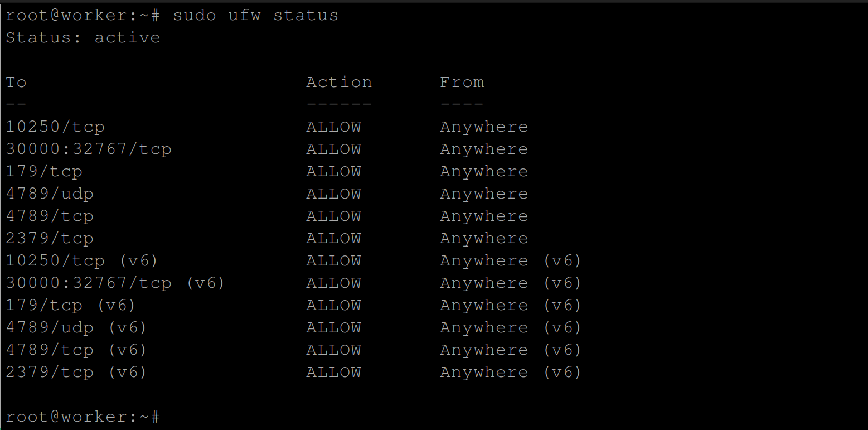Click the IPv4 4789/tcp rule text
The width and height of the screenshot is (868, 430).
click(x=49, y=216)
